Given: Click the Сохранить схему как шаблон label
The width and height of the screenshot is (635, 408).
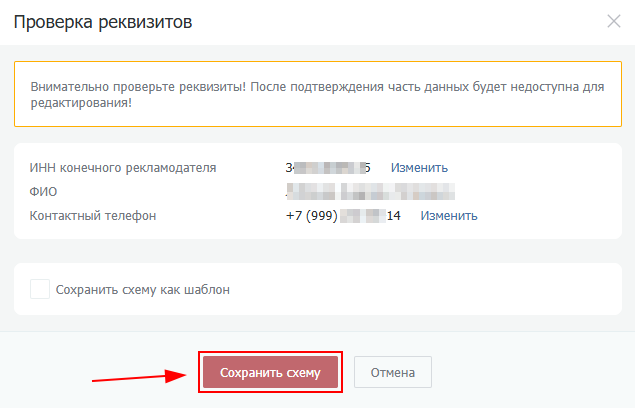Looking at the screenshot, I should (143, 290).
